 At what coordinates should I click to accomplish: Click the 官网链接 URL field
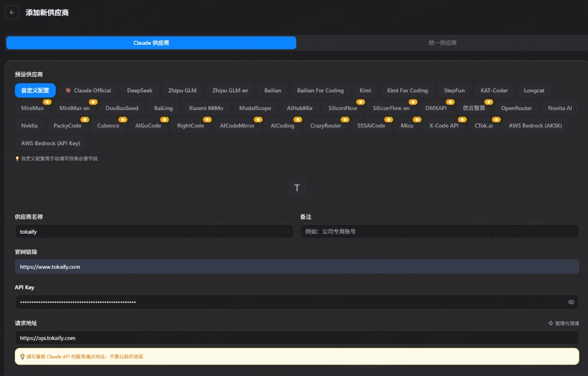click(x=297, y=266)
